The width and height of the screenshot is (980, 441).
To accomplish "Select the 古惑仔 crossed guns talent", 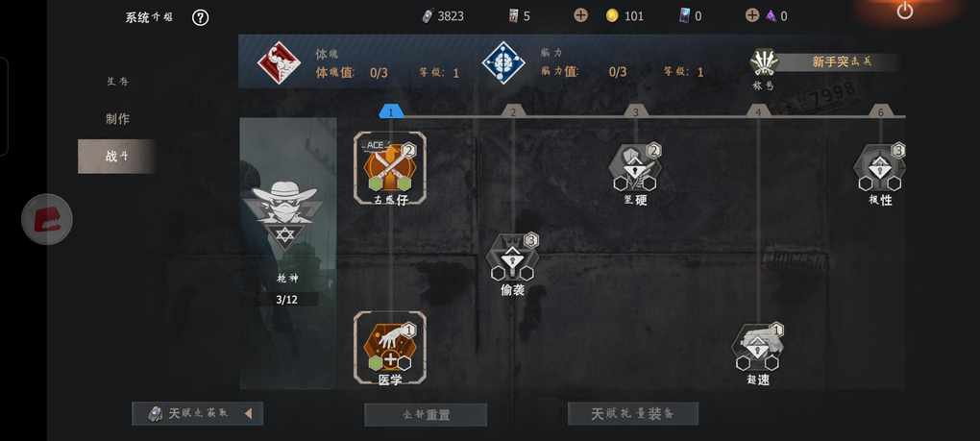I will (390, 168).
